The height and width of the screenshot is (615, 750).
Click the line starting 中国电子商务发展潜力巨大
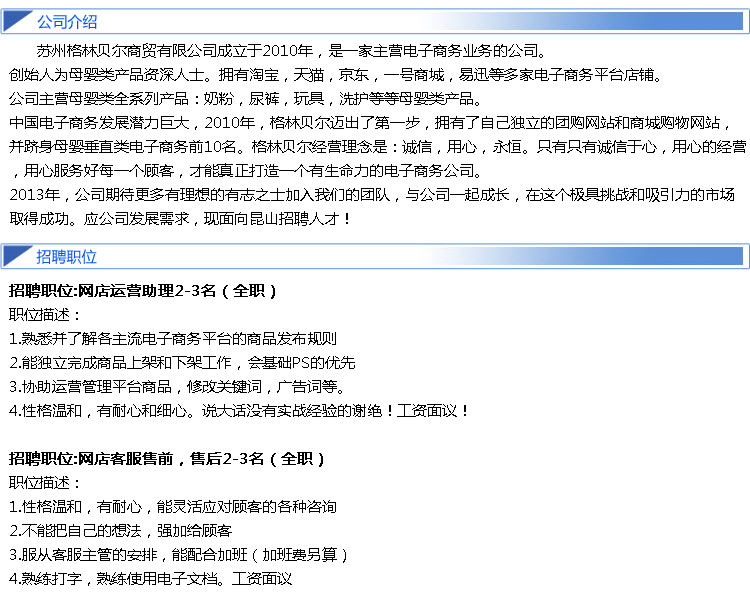[370, 122]
